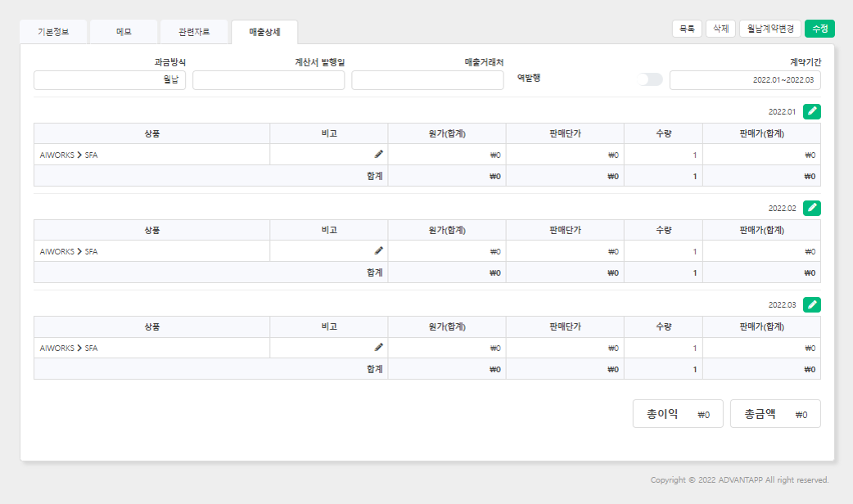Click the 원가(합계) header in the 2022.01 table
This screenshot has height=504, width=853.
447,133
